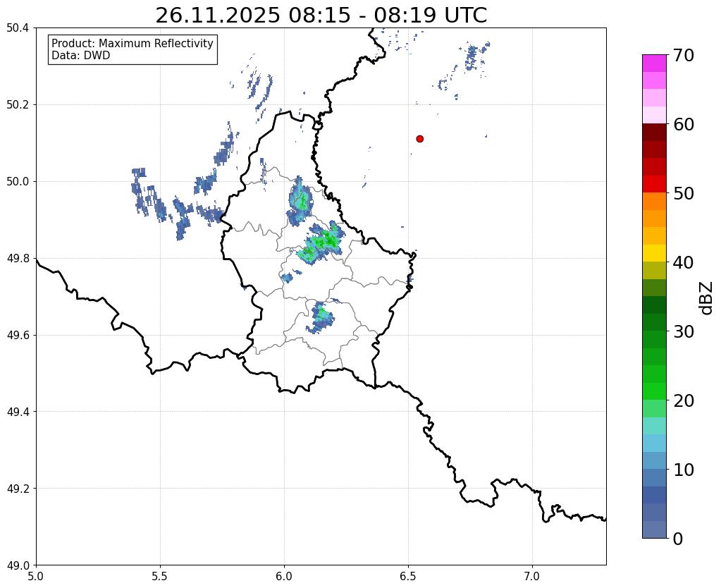Click the longitude tick label 7.0
The image size is (721, 588).
[x=532, y=576]
